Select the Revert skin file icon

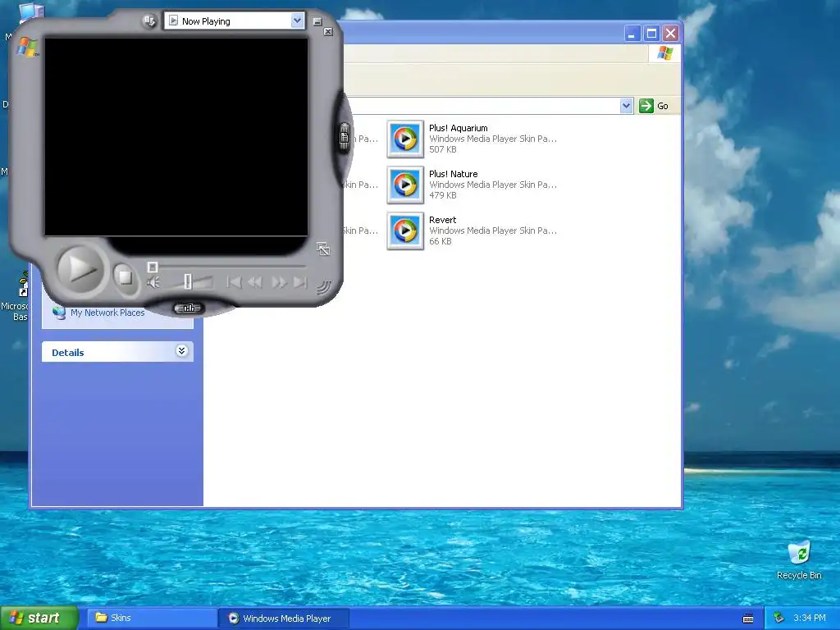point(405,231)
